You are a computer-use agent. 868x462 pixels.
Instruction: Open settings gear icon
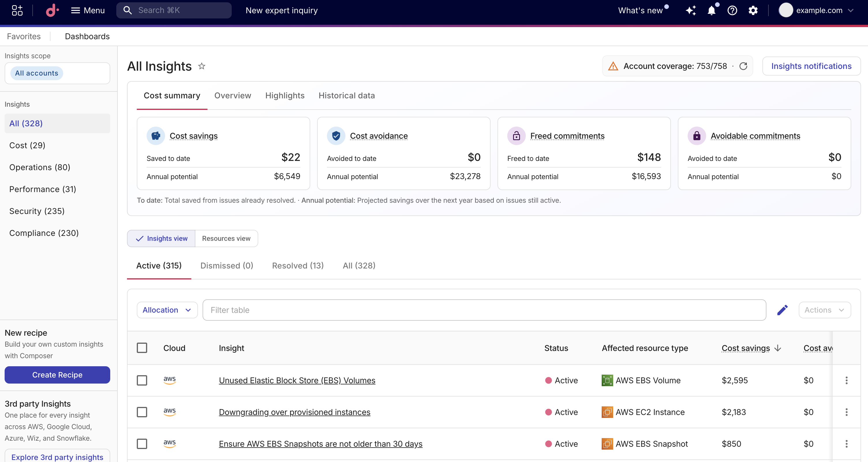point(753,10)
